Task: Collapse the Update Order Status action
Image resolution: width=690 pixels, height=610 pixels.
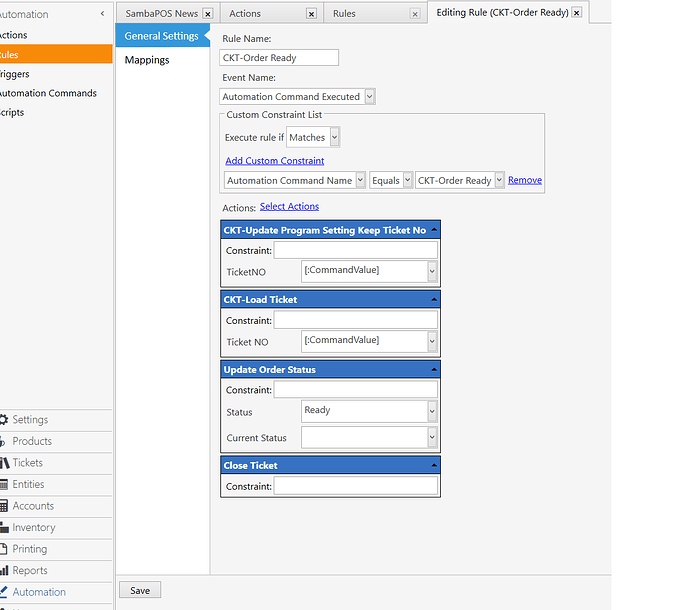Action: point(433,370)
